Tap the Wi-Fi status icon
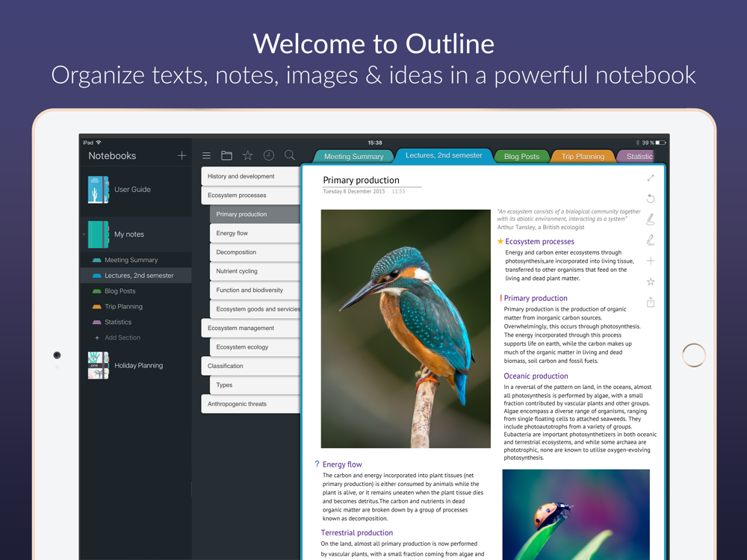Viewport: 747px width, 560px height. coord(99,143)
